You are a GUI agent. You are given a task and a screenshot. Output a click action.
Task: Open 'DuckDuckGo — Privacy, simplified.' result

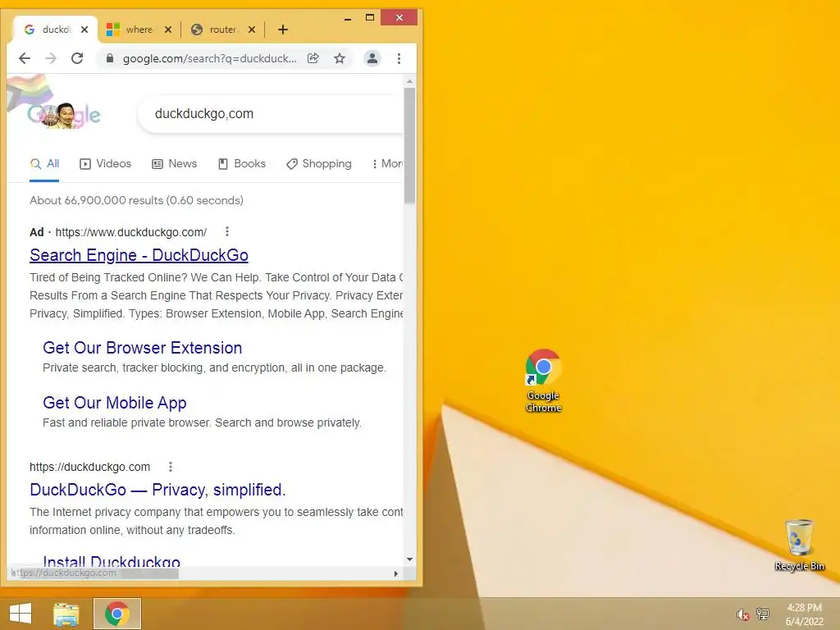[157, 489]
